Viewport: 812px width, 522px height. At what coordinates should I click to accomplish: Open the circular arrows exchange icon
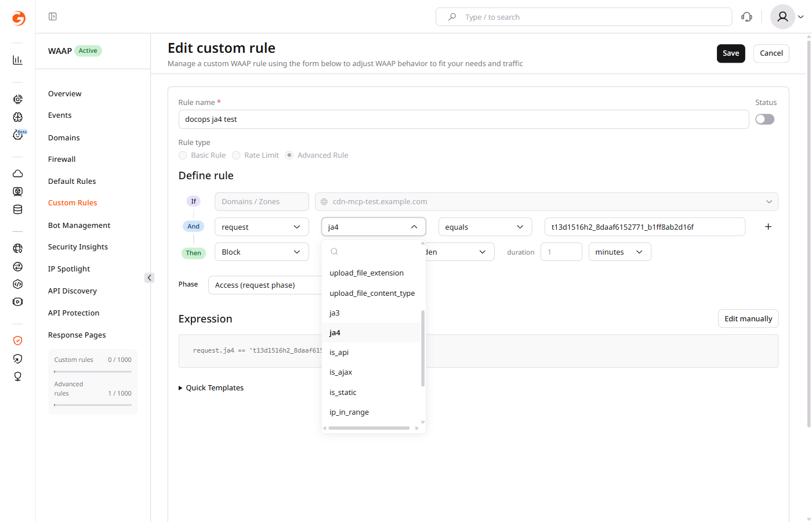coord(18,266)
